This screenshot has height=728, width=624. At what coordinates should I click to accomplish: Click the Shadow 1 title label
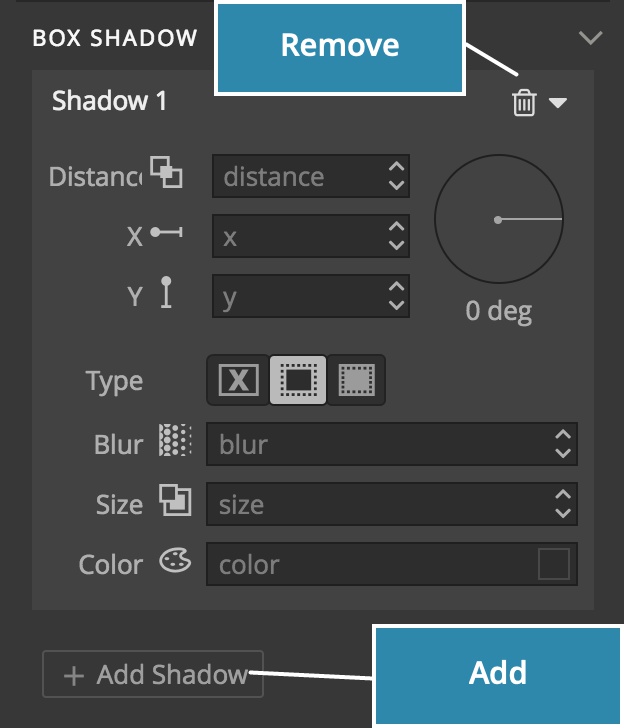tap(110, 101)
